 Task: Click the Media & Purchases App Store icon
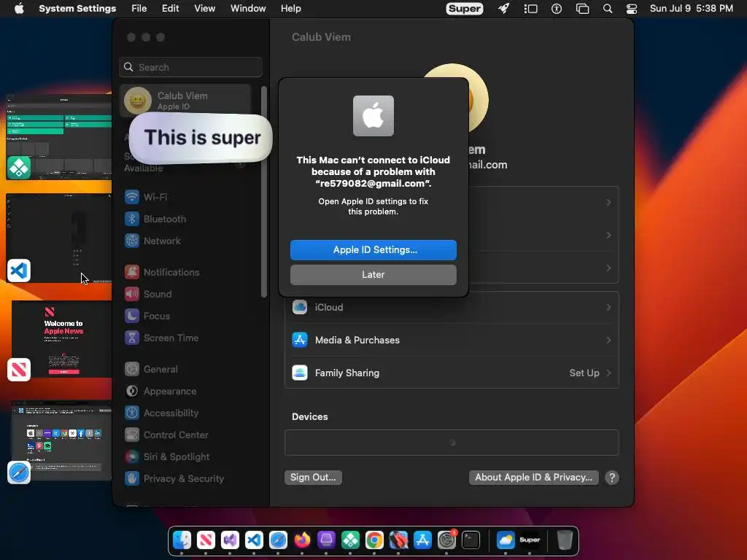click(300, 340)
